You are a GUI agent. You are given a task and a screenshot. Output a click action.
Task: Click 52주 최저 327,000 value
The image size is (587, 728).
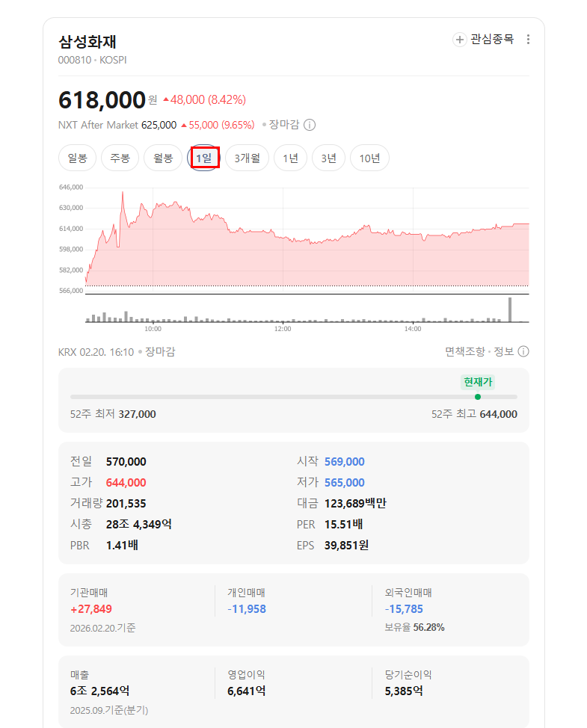pyautogui.click(x=137, y=414)
